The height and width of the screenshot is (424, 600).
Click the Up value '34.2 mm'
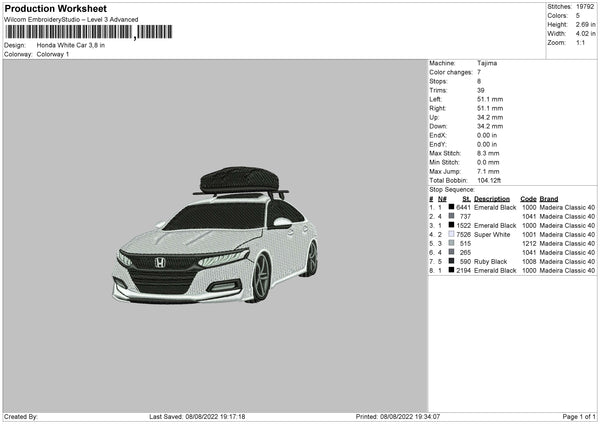pyautogui.click(x=490, y=117)
